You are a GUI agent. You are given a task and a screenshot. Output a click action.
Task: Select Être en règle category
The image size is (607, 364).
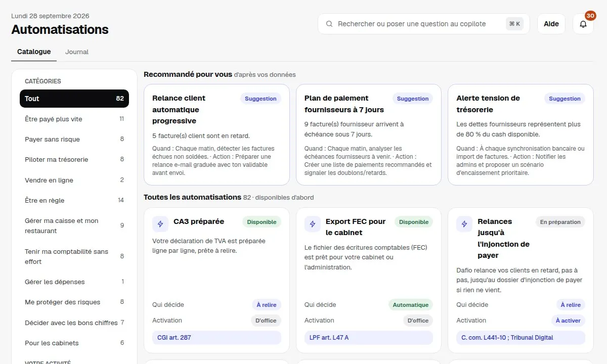pyautogui.click(x=74, y=200)
